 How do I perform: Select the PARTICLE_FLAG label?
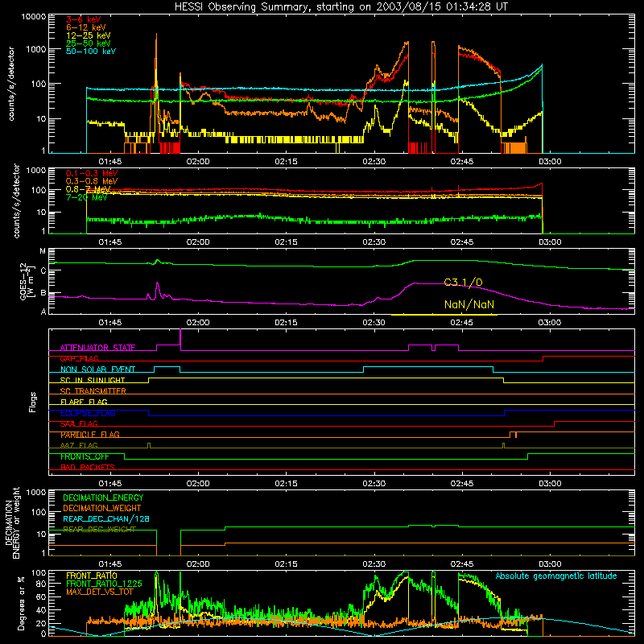[x=90, y=435]
